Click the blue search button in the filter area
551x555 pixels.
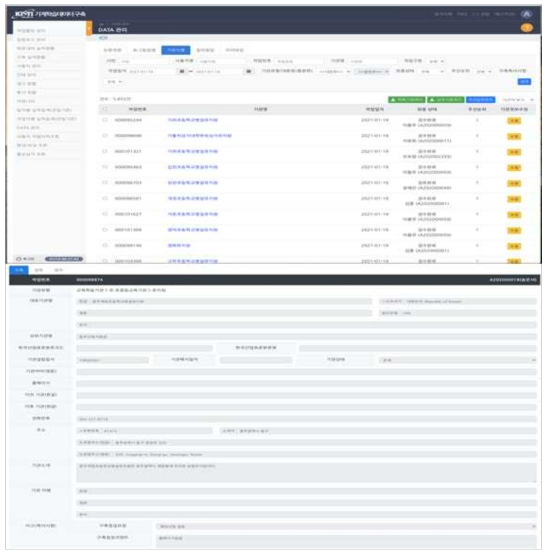(524, 82)
